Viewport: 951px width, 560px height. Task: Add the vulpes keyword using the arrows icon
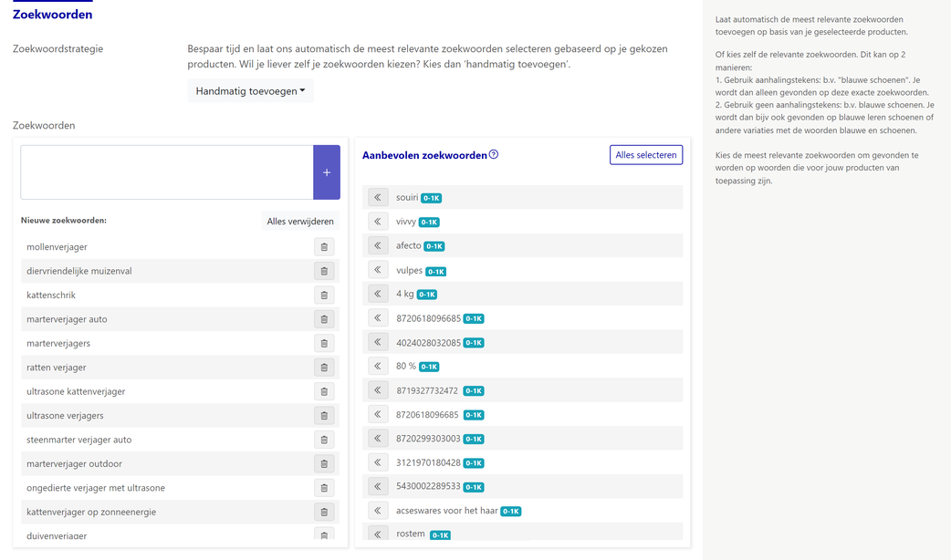click(x=378, y=270)
